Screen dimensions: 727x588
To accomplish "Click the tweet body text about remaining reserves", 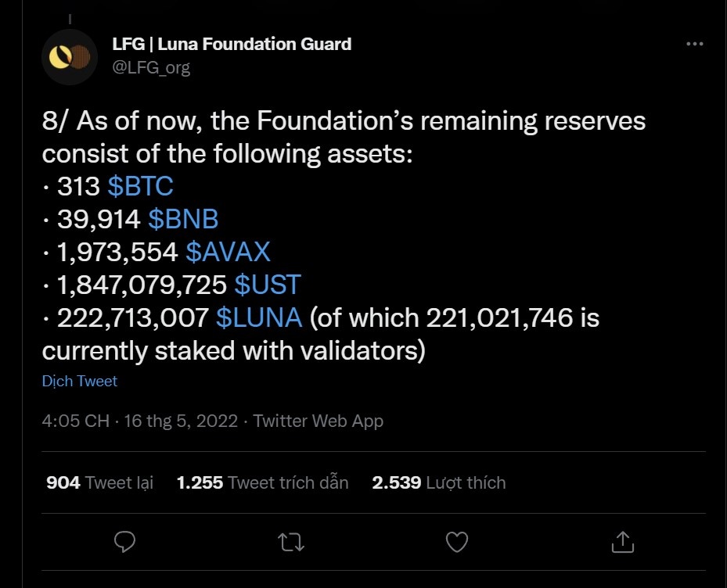I will 344,137.
